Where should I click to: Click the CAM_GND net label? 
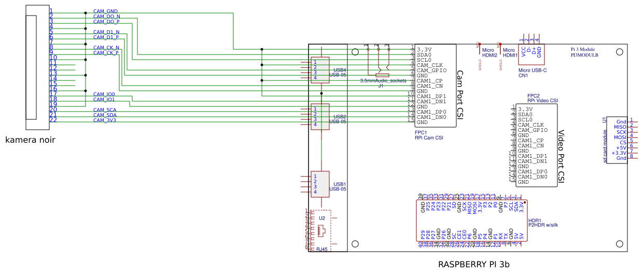(x=105, y=11)
